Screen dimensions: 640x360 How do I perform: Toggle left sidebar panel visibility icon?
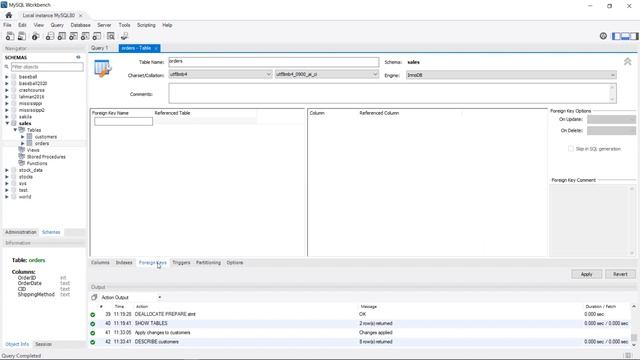point(616,36)
